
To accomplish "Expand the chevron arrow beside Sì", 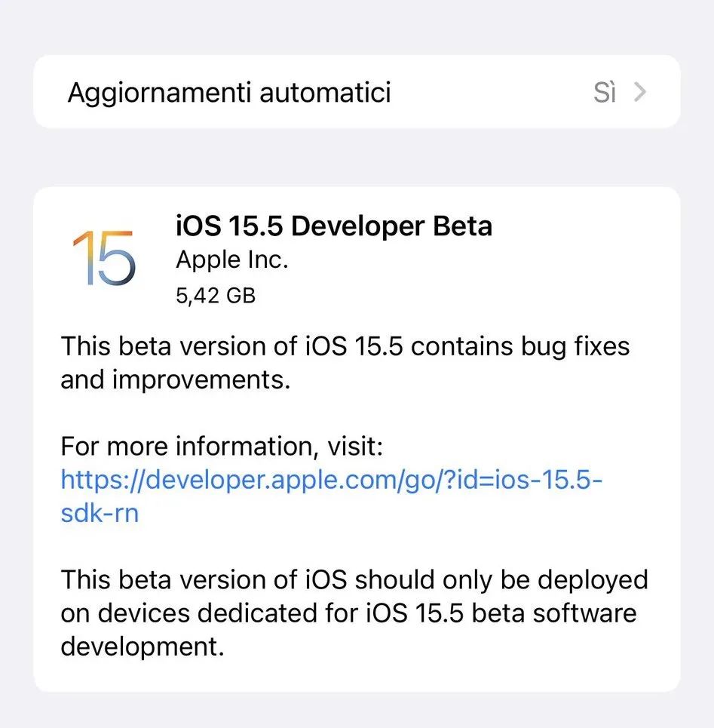I will [640, 93].
